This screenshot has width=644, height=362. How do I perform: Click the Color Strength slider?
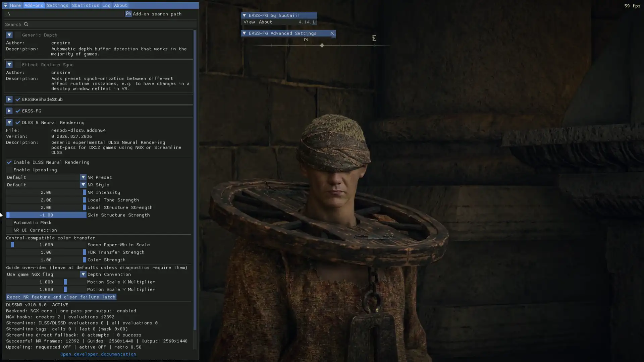click(x=46, y=260)
